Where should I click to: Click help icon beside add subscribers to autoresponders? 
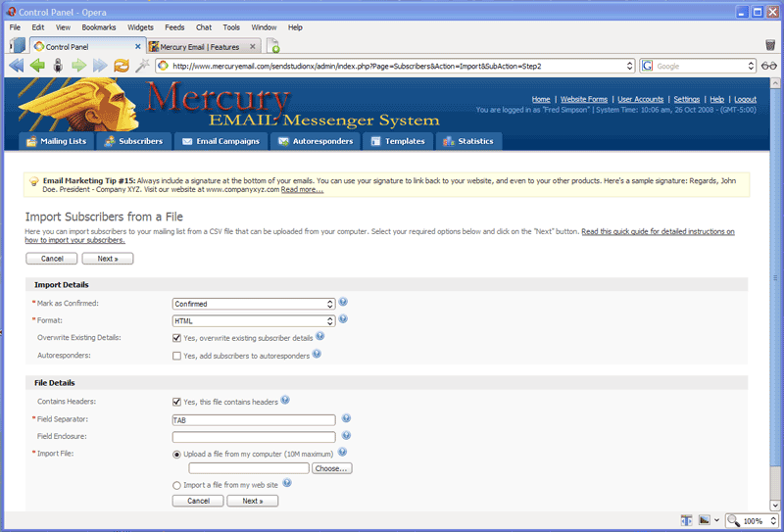point(317,354)
